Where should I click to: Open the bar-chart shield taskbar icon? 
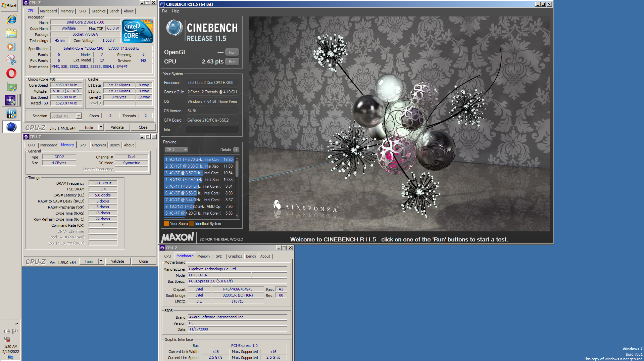[11, 114]
